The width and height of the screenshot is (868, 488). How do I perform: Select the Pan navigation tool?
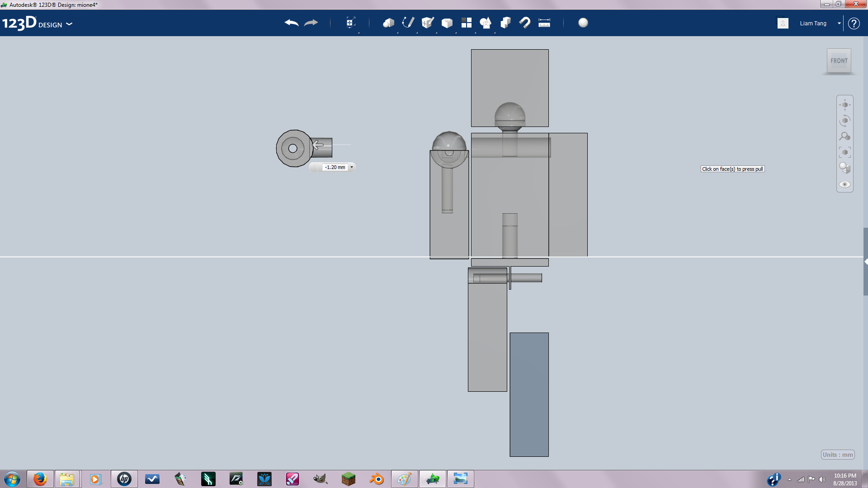pyautogui.click(x=844, y=105)
